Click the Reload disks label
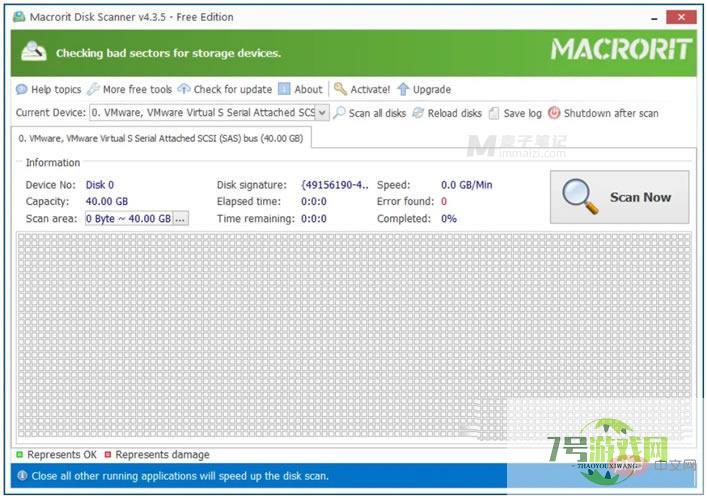Viewport: 707px width, 498px height. tap(454, 113)
